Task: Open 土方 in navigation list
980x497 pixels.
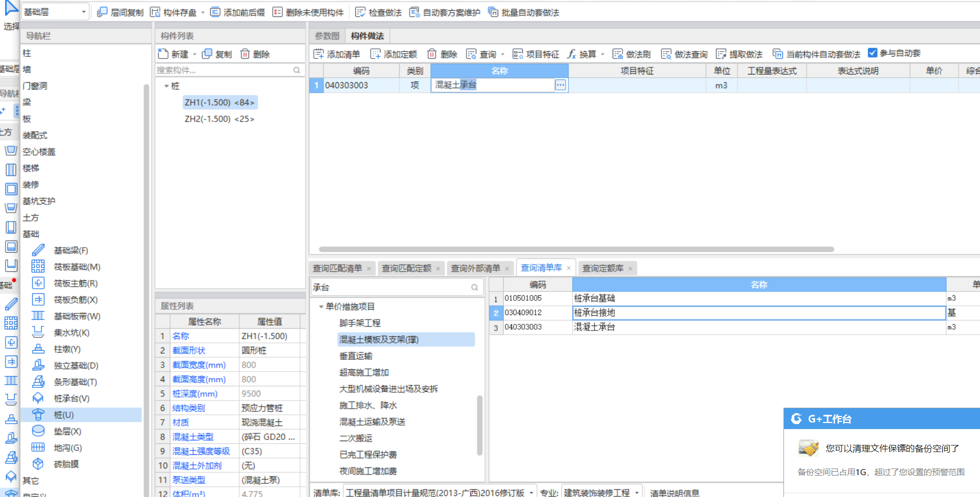Action: point(31,218)
